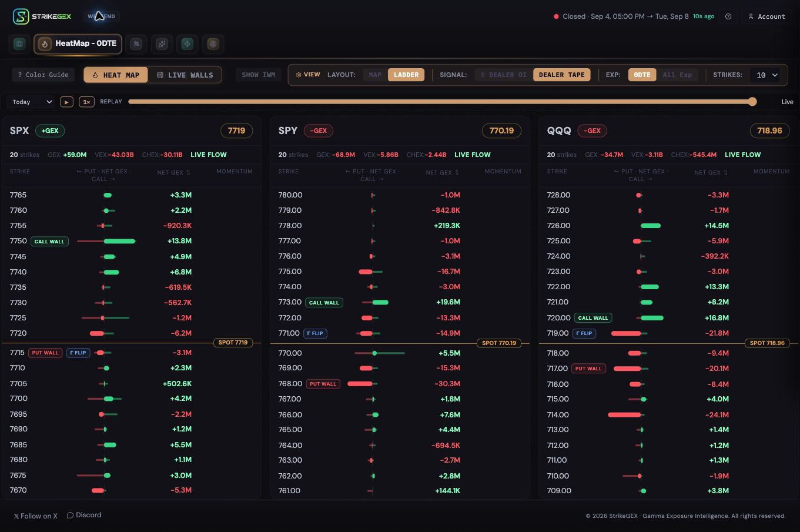Viewport: 800px width, 532px height.
Task: Click the QQQ -GEX badge
Action: [x=592, y=131]
